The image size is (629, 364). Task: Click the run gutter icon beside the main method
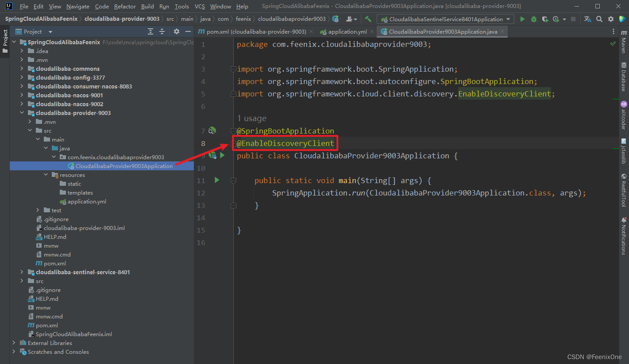[x=217, y=180]
